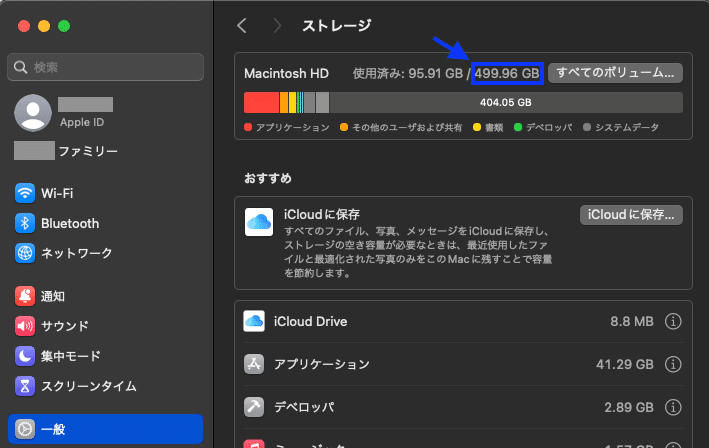709x448 pixels.
Task: Click the Apple ID label
Action: (82, 122)
